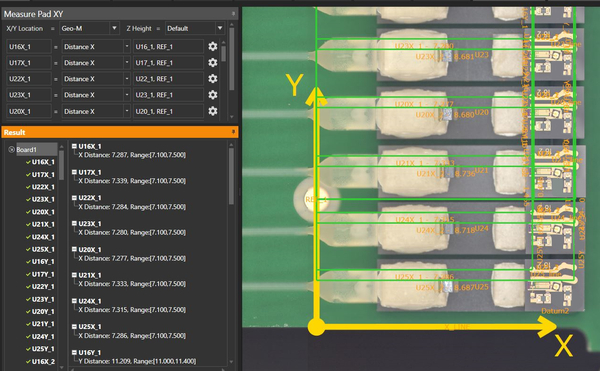Viewport: 600px width, 371px height.
Task: Collapse the U22X_1 result details
Action: click(74, 198)
